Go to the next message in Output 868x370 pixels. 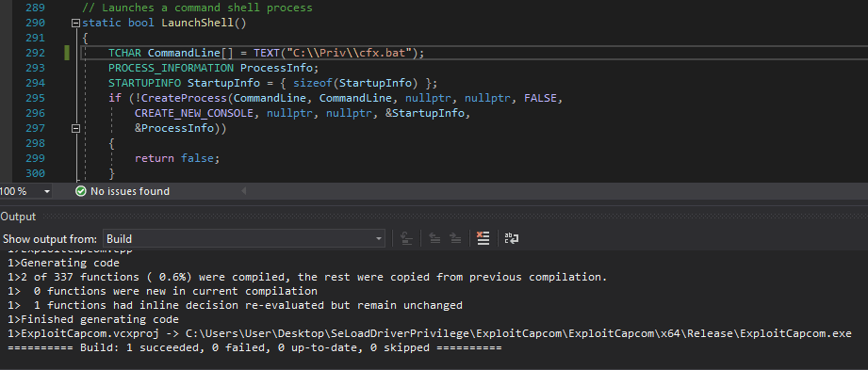455,239
